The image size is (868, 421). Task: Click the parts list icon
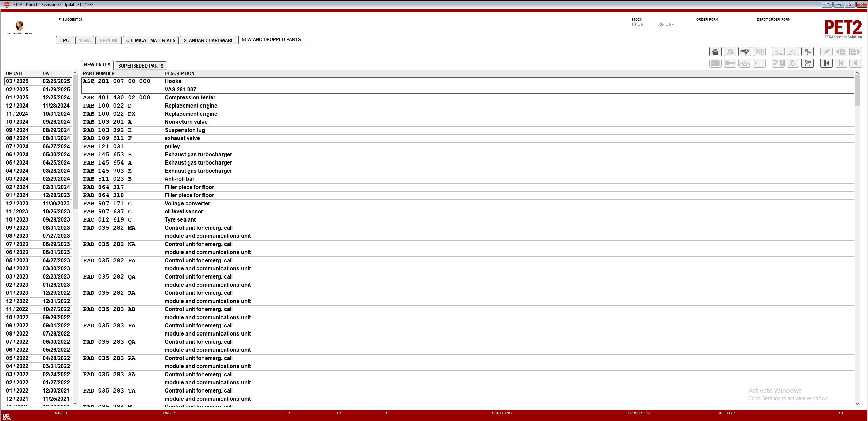[x=716, y=63]
